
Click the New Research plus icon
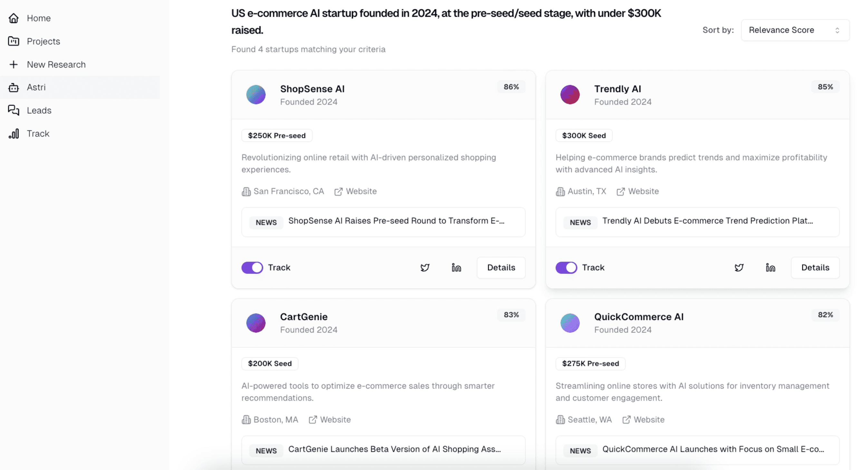14,64
